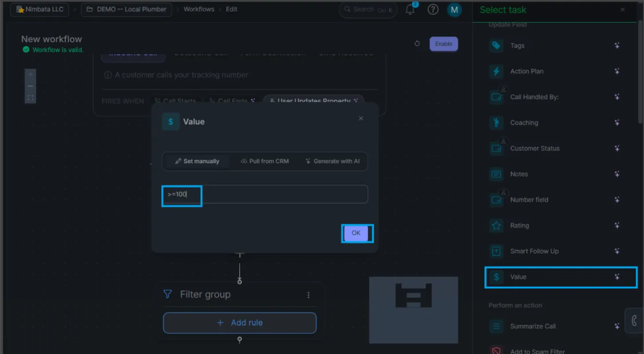Viewport: 644px width, 354px height.
Task: Click the AI sparkle icon next to Summarize Call
Action: pos(617,326)
